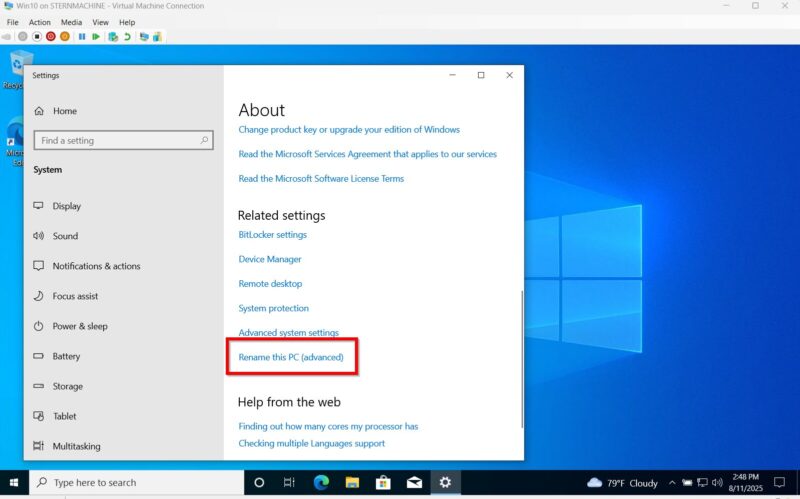Open the Mail app from the taskbar
Image resolution: width=800 pixels, height=499 pixels.
[x=414, y=482]
